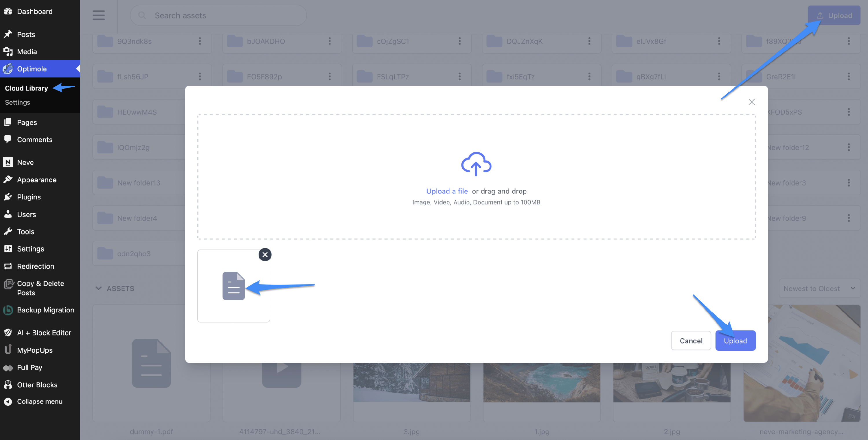The width and height of the screenshot is (868, 440).
Task: Click the Optimole sidebar icon
Action: point(8,69)
